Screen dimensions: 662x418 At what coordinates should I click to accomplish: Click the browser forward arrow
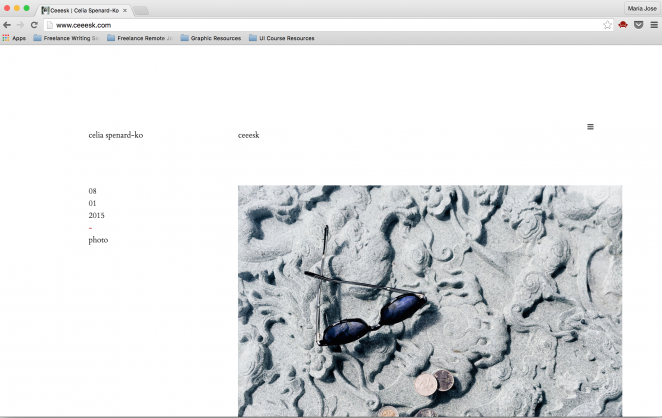click(x=20, y=25)
